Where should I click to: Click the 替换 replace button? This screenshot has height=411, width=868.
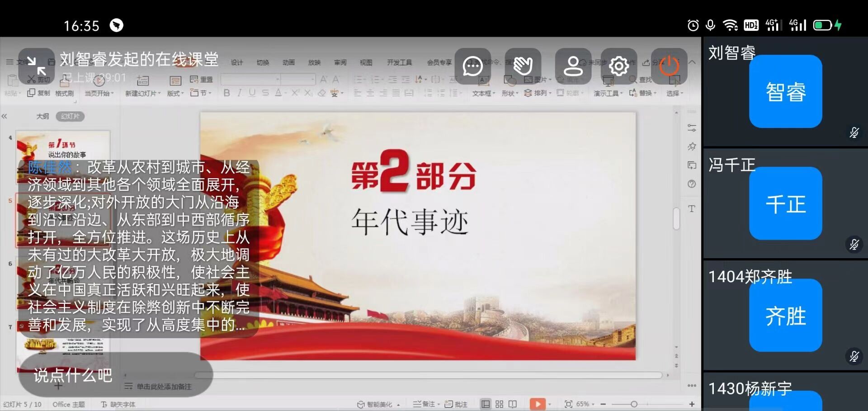pyautogui.click(x=642, y=93)
